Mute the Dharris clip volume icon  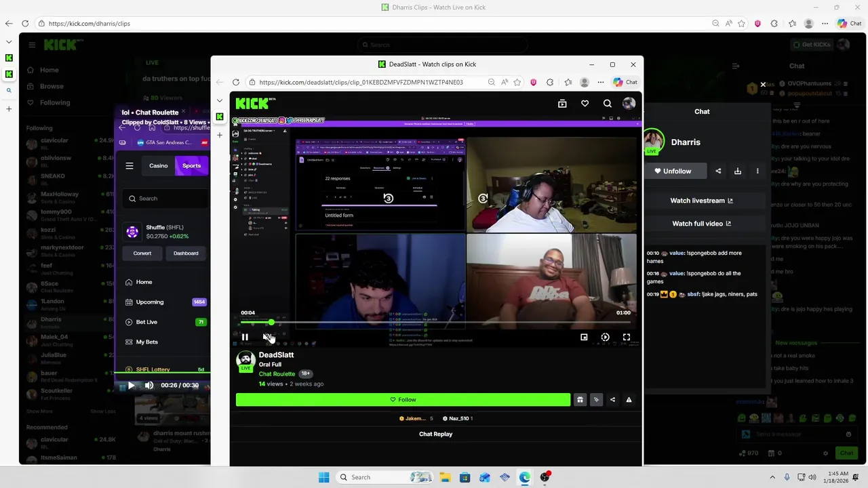coord(149,386)
